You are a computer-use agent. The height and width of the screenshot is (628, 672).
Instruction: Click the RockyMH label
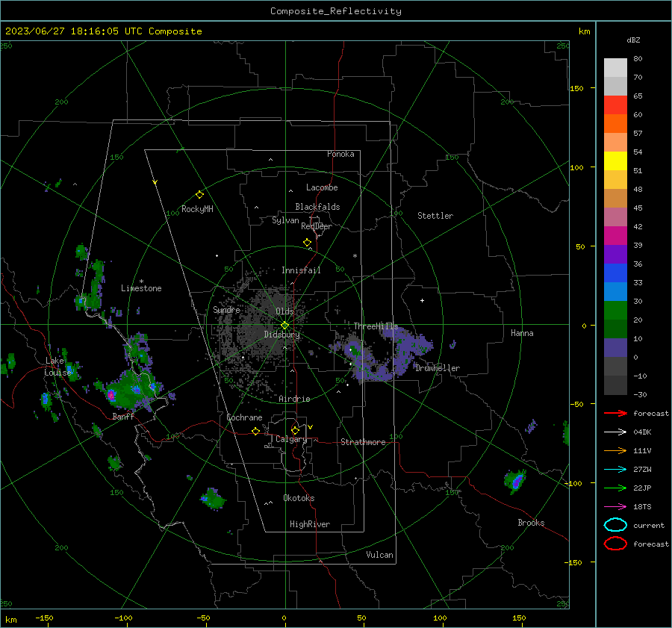(197, 209)
